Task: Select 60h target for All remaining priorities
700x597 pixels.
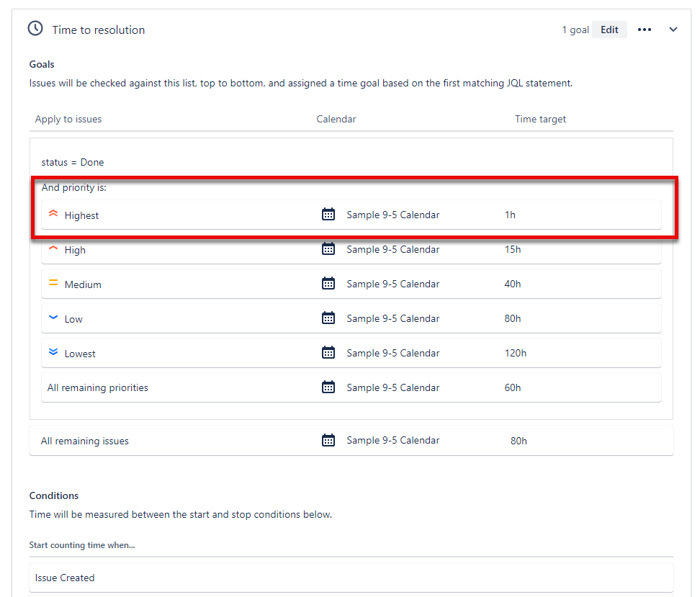Action: click(x=513, y=387)
